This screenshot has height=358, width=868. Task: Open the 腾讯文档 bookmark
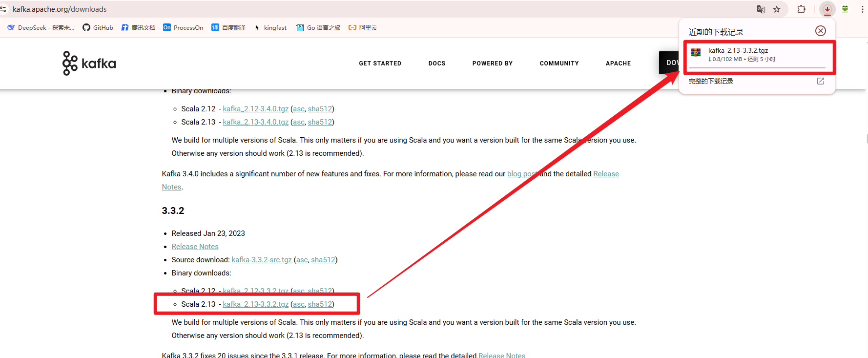[x=138, y=28]
